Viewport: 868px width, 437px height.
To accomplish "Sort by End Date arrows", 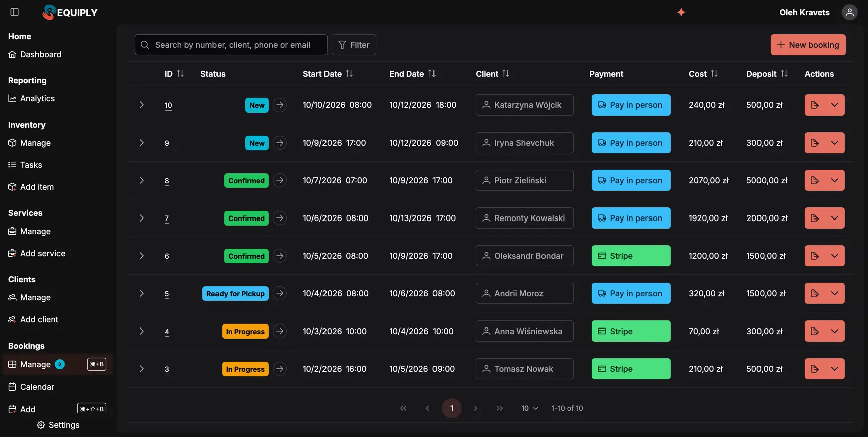I will pyautogui.click(x=431, y=74).
